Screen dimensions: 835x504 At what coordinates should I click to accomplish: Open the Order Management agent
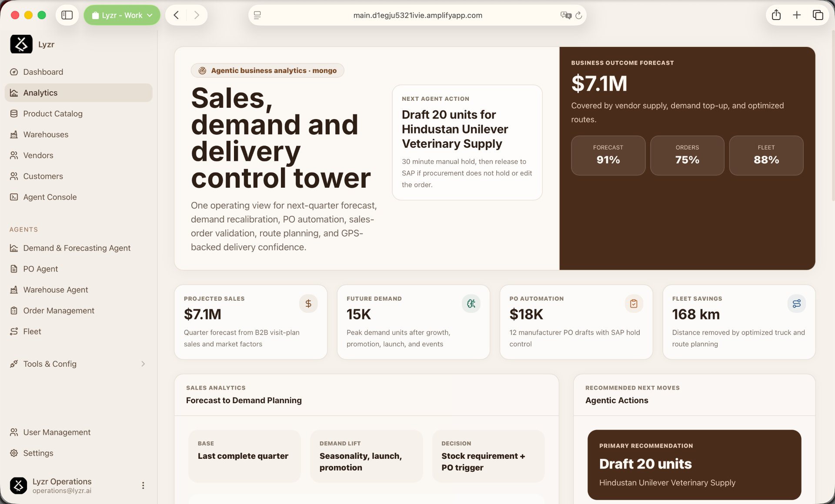point(78,311)
